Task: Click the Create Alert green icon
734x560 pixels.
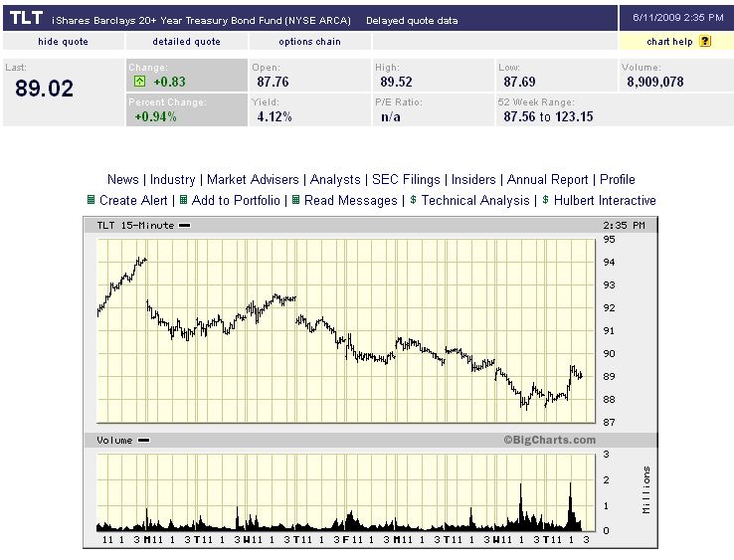Action: (x=91, y=200)
